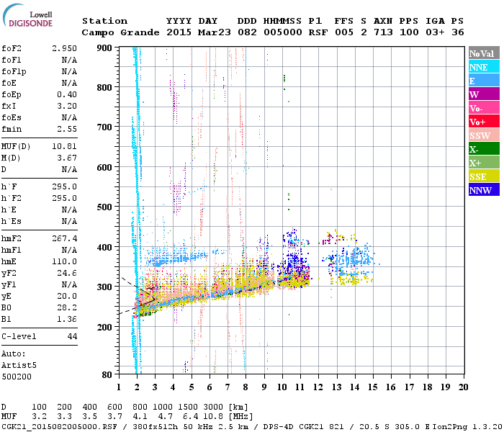504x432 pixels.
Task: Click the RSF program value
Action: pyautogui.click(x=318, y=32)
